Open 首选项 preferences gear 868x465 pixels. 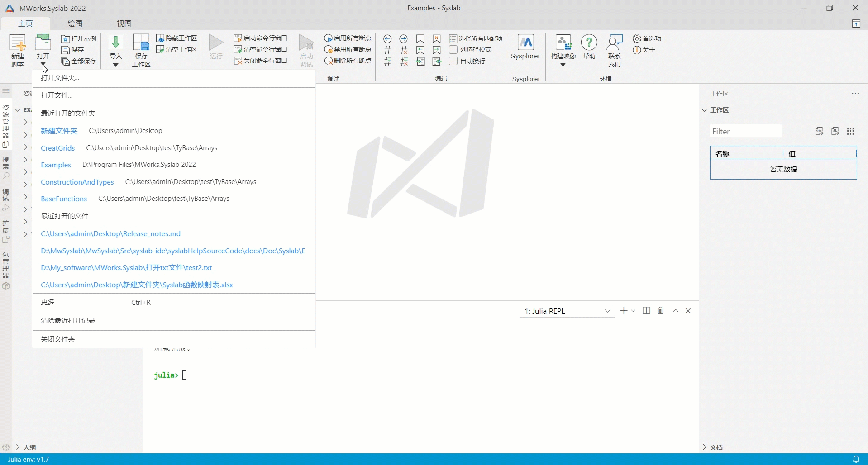637,38
